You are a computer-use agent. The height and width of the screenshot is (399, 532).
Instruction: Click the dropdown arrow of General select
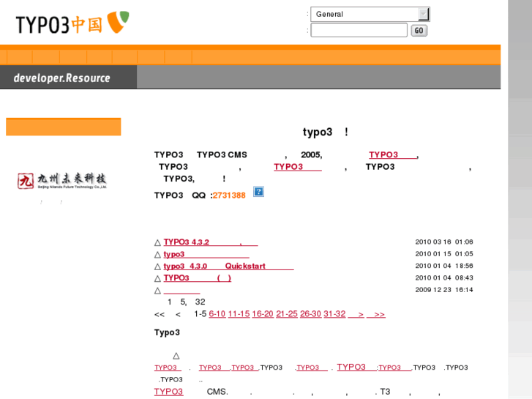coord(423,14)
